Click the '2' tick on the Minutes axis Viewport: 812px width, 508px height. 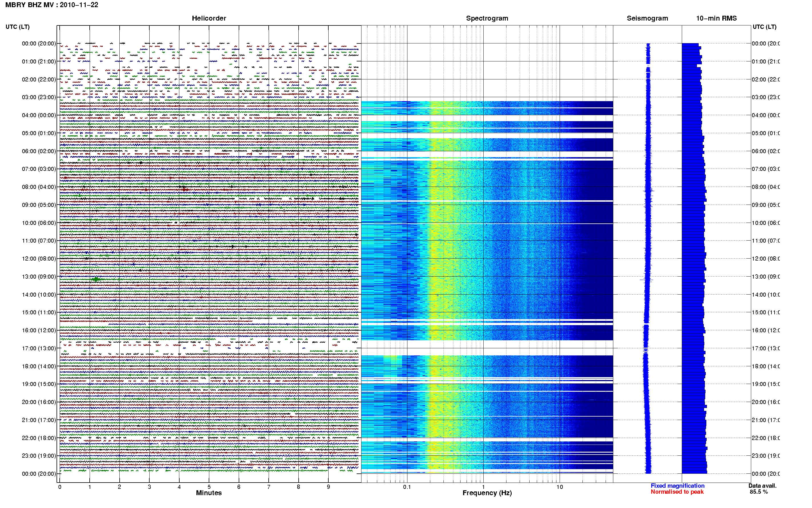tap(120, 487)
